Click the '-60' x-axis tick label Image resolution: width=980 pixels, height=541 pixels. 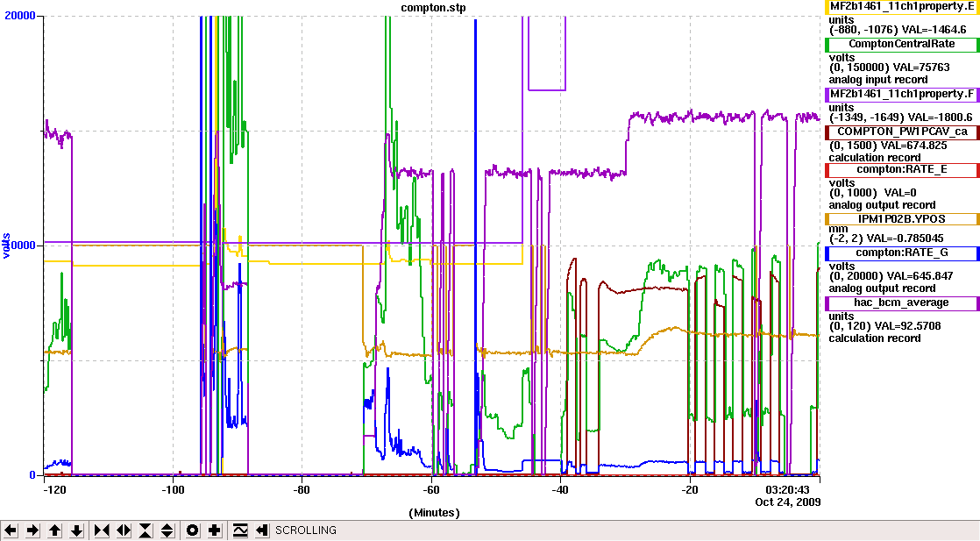431,490
